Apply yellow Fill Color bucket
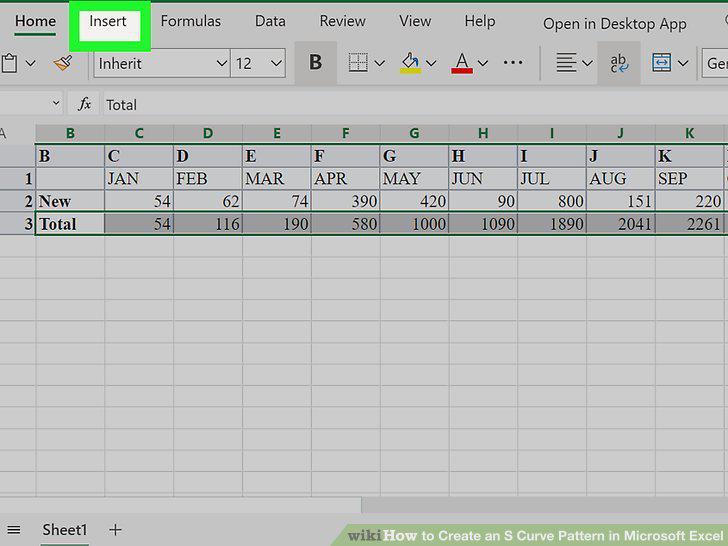The image size is (728, 546). [x=410, y=63]
